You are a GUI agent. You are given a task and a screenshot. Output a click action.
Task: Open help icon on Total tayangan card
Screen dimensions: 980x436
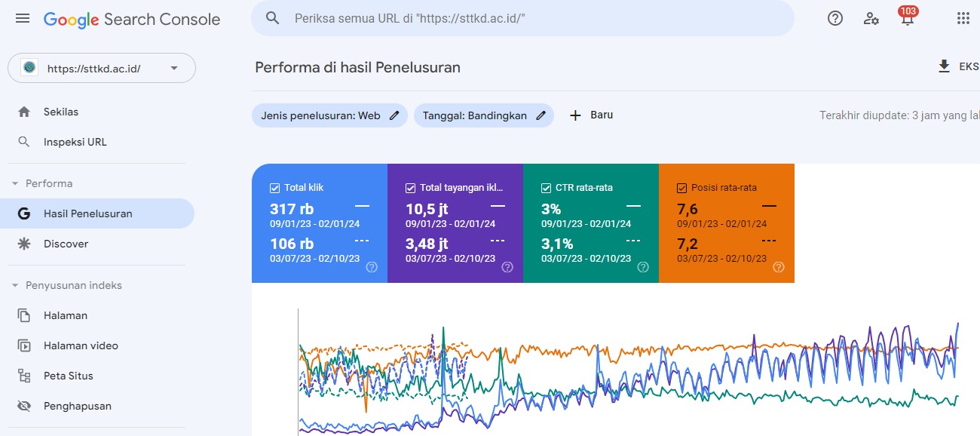pos(507,267)
